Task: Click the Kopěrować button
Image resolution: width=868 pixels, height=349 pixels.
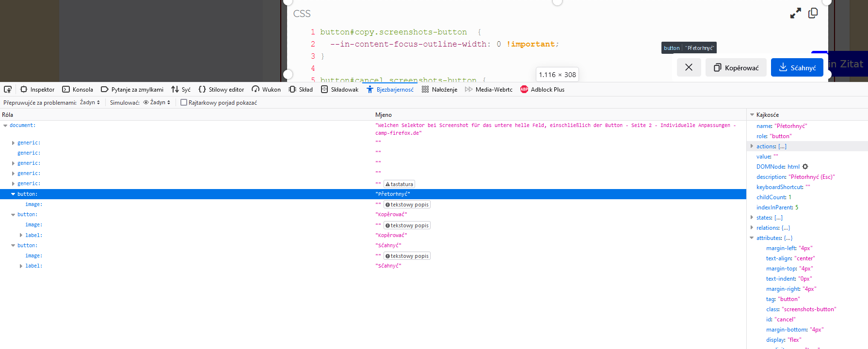Action: coord(736,67)
